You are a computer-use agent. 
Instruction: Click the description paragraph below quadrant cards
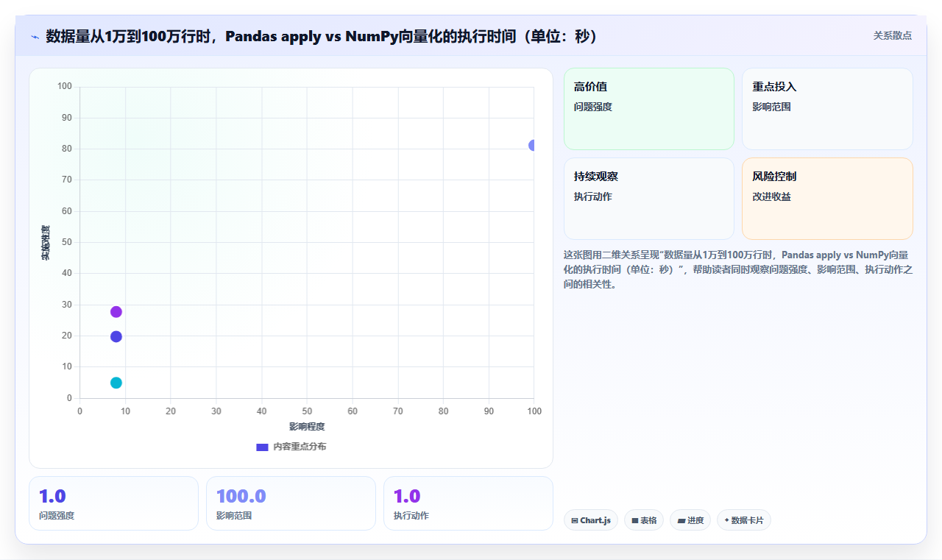[738, 269]
